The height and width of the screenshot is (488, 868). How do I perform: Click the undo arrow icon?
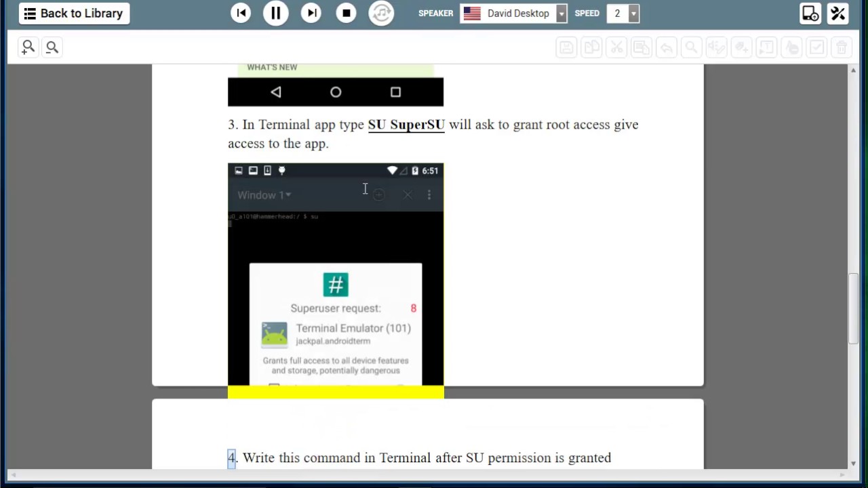[667, 47]
